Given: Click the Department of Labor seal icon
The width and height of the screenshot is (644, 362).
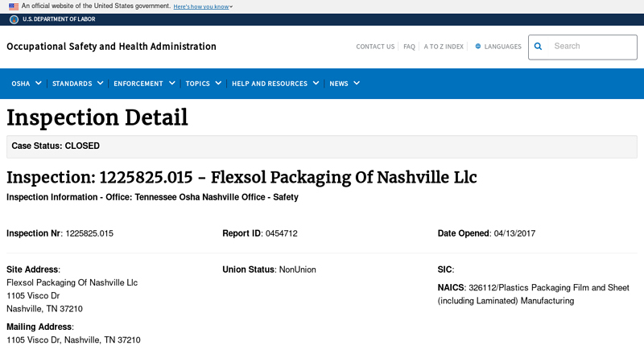Looking at the screenshot, I should click(x=14, y=19).
